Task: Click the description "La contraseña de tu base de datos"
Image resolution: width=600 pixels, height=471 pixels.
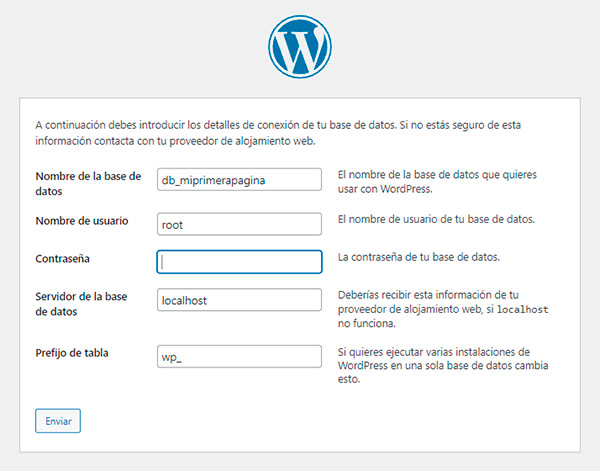Action: [418, 257]
